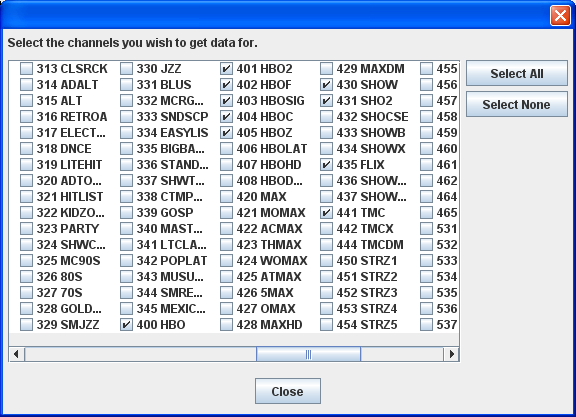Click the Close button
576x417 pixels.
(288, 391)
